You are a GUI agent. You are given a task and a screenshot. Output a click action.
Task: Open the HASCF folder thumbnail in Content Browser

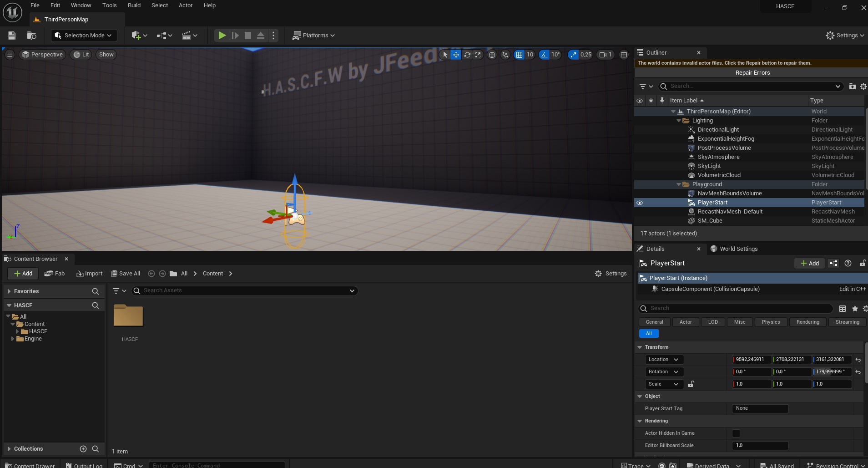129,315
